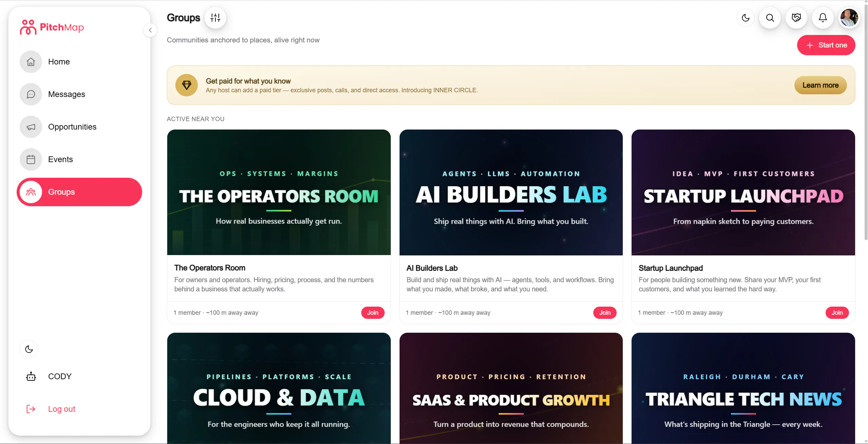Open The Operators Room cover image
The height and width of the screenshot is (444, 868).
279,192
